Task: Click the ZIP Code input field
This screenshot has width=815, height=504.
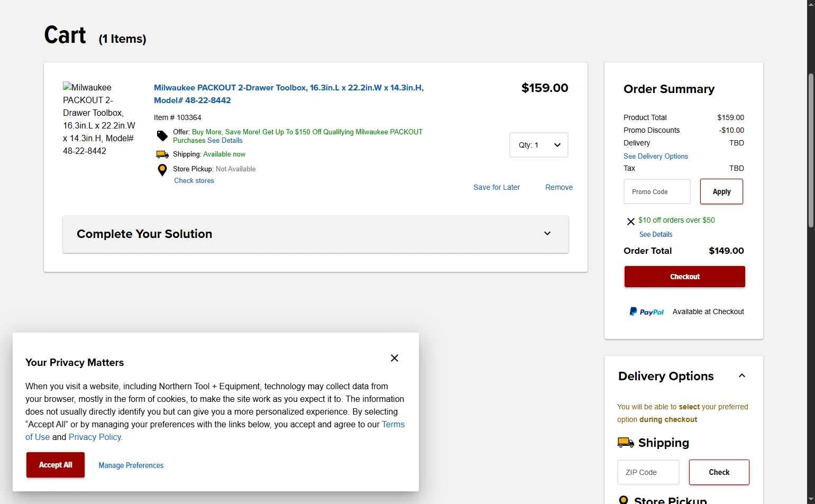Action: click(648, 472)
